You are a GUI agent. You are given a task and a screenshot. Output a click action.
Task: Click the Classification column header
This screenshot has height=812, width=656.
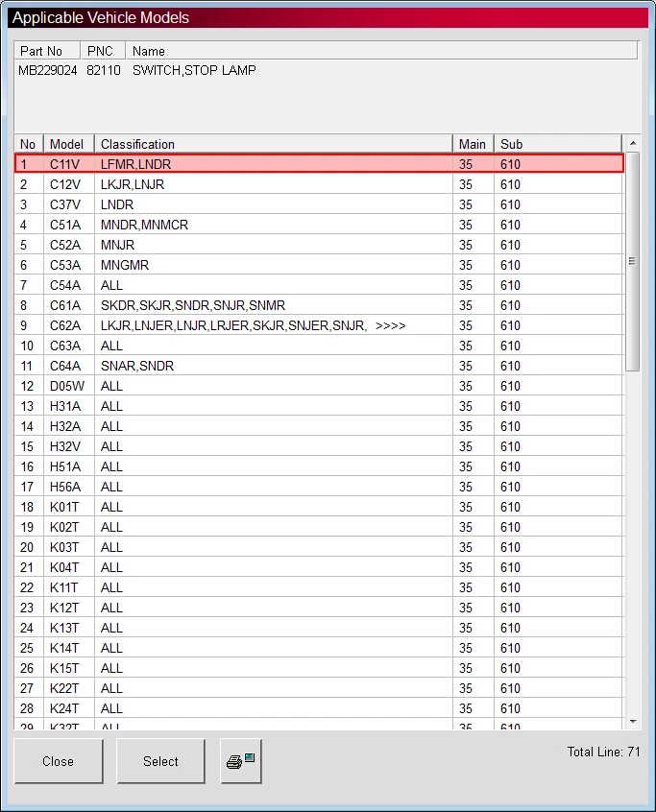coord(274,144)
